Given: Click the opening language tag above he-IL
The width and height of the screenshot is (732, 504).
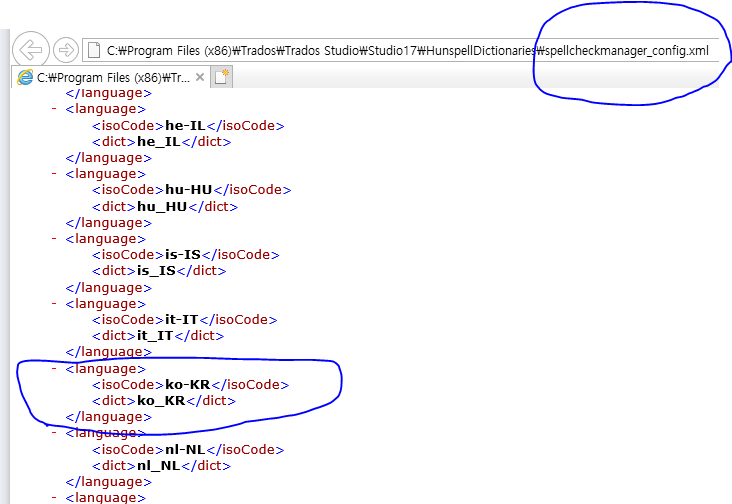Looking at the screenshot, I should point(106,109).
